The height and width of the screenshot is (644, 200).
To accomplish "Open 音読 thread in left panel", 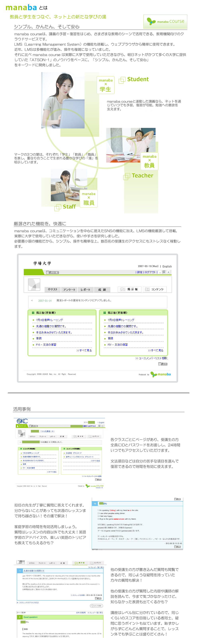I will (39, 338).
